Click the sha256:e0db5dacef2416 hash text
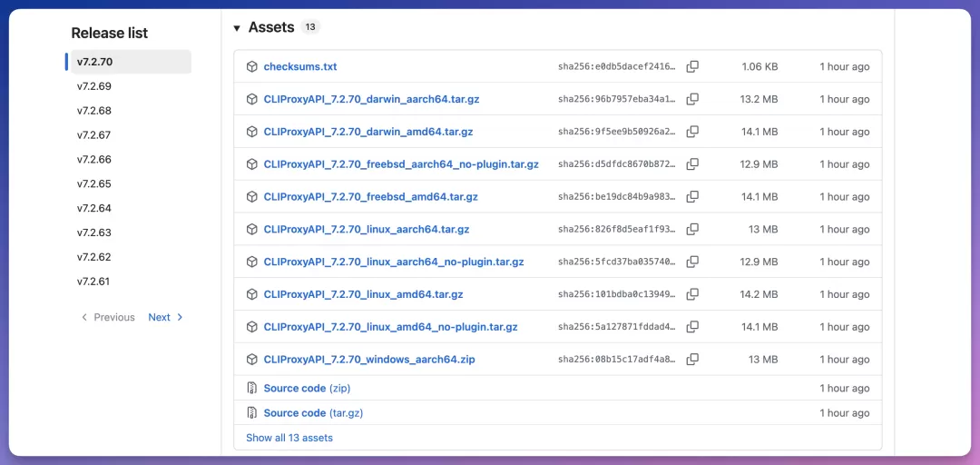 (x=617, y=66)
